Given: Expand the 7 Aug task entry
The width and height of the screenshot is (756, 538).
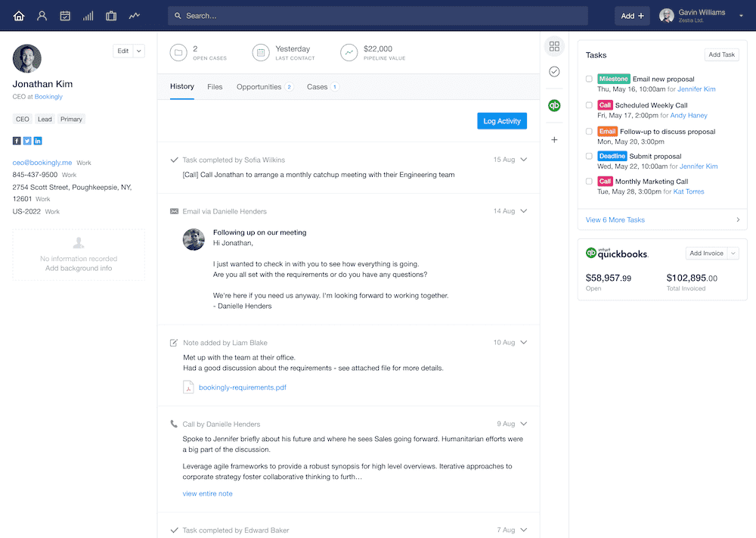Looking at the screenshot, I should coord(524,530).
